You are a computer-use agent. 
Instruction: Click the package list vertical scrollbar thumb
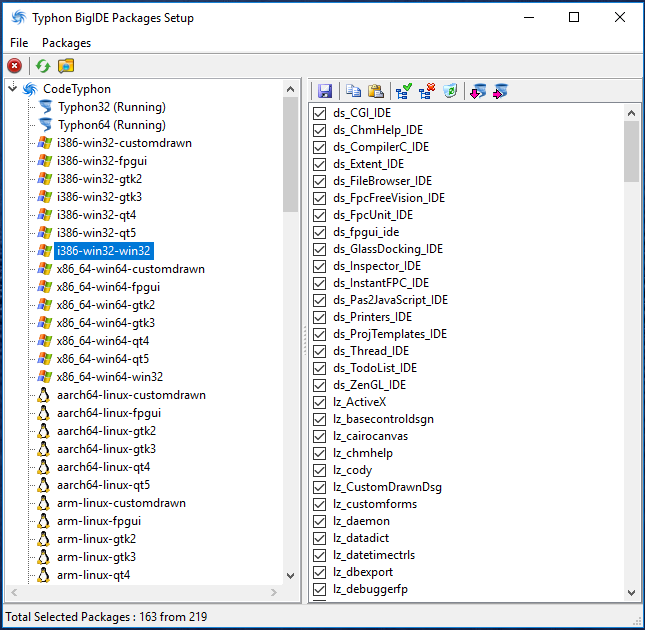click(631, 151)
